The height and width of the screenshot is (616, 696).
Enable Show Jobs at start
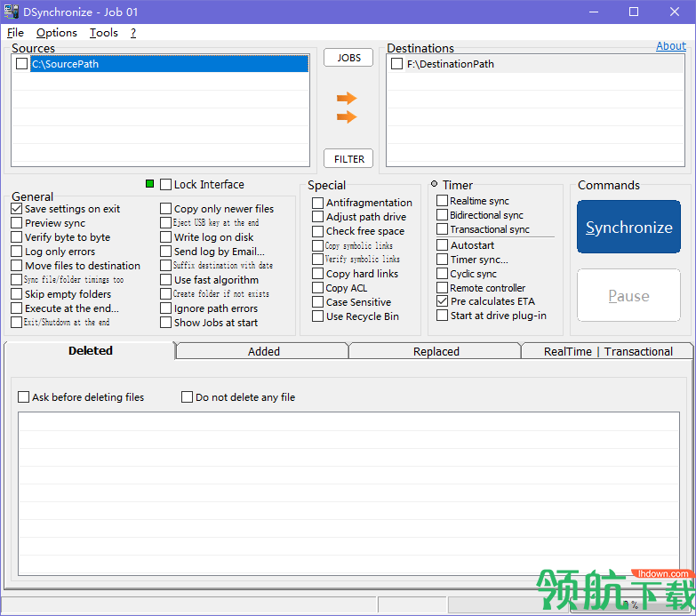point(165,322)
